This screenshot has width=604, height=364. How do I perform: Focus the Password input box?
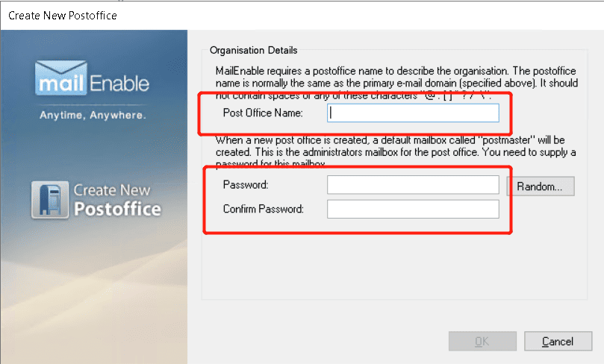click(x=412, y=184)
